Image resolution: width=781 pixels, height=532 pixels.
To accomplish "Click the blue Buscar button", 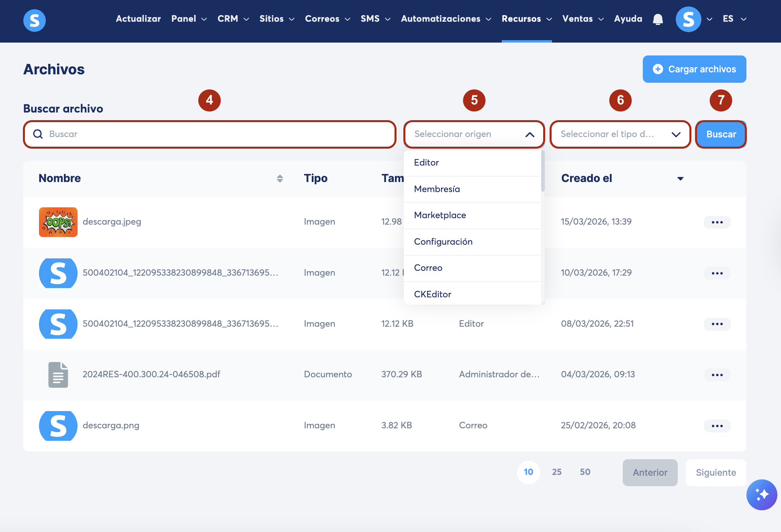I will [x=721, y=135].
